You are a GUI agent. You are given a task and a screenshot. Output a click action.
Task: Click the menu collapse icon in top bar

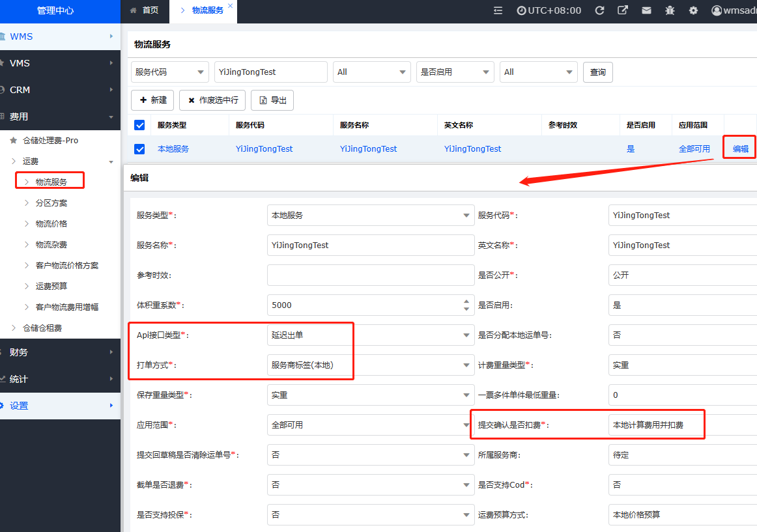[x=498, y=10]
